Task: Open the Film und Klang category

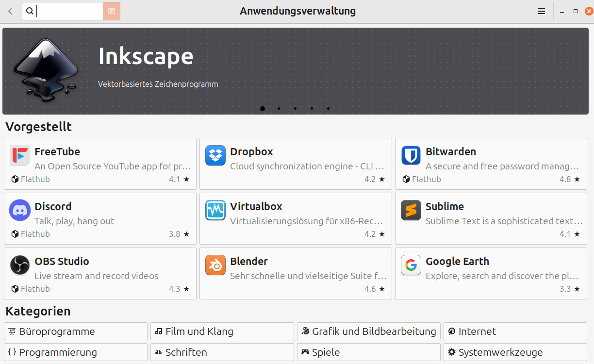Action: point(222,331)
